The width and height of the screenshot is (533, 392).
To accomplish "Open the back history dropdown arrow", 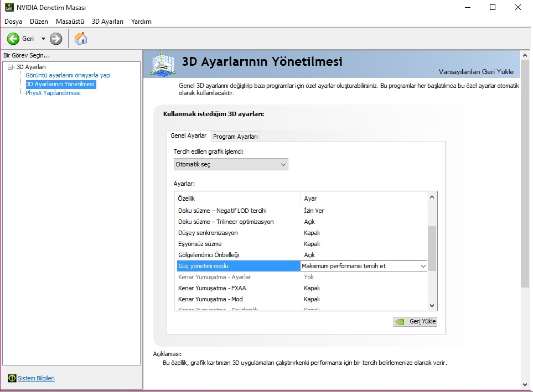I will (x=43, y=39).
